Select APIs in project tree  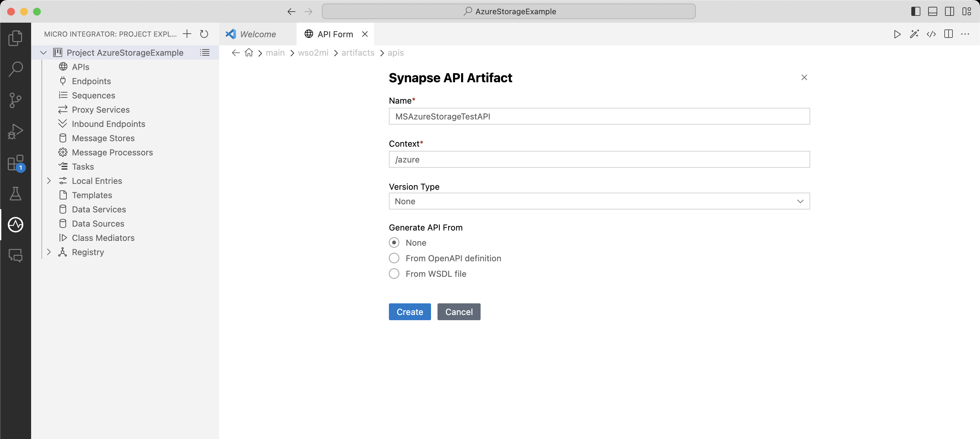point(125,67)
